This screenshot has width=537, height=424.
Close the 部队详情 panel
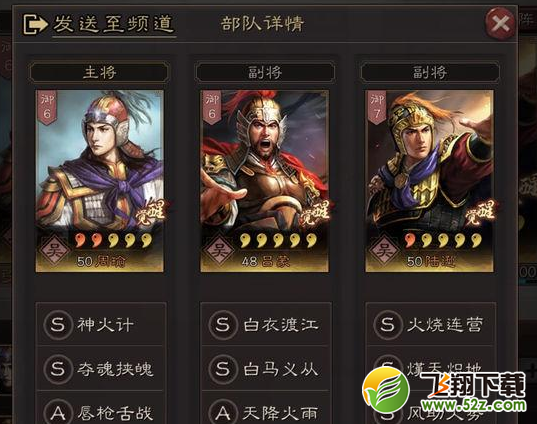(500, 23)
